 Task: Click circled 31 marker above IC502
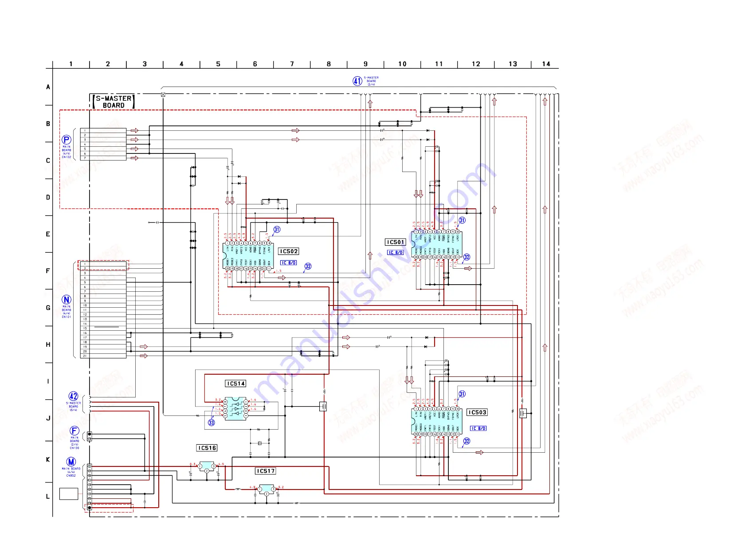click(277, 230)
